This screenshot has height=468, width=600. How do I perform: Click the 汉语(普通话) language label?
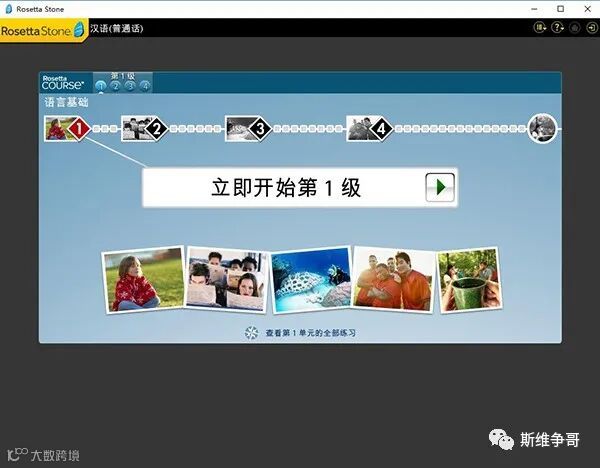point(117,28)
